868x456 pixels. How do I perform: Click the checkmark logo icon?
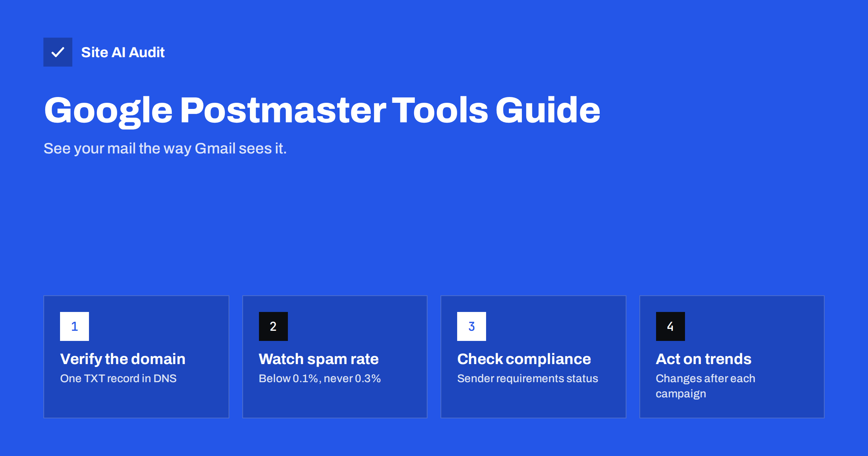coord(58,52)
